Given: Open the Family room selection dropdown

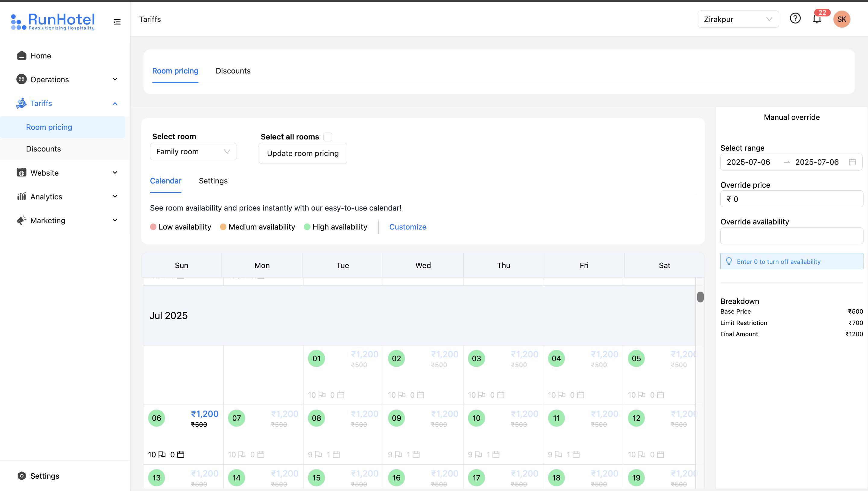Looking at the screenshot, I should click(193, 152).
